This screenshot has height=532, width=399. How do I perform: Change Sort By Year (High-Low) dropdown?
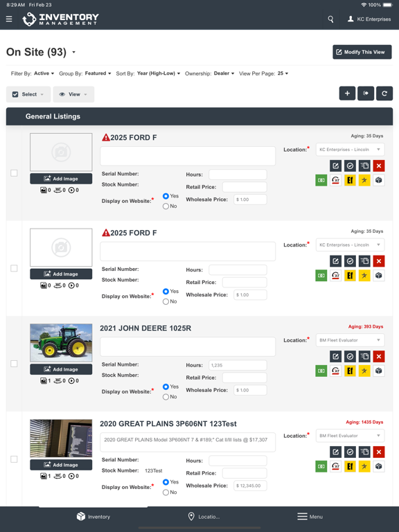point(159,73)
